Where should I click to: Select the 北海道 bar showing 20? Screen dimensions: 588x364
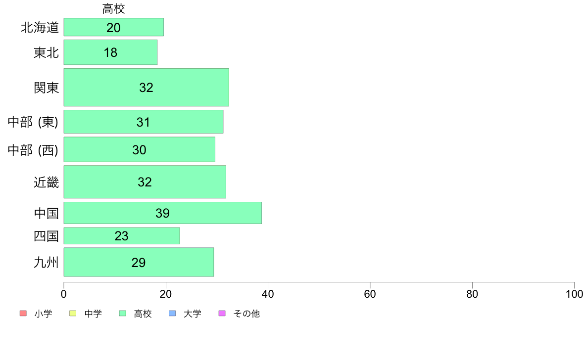[x=114, y=27]
